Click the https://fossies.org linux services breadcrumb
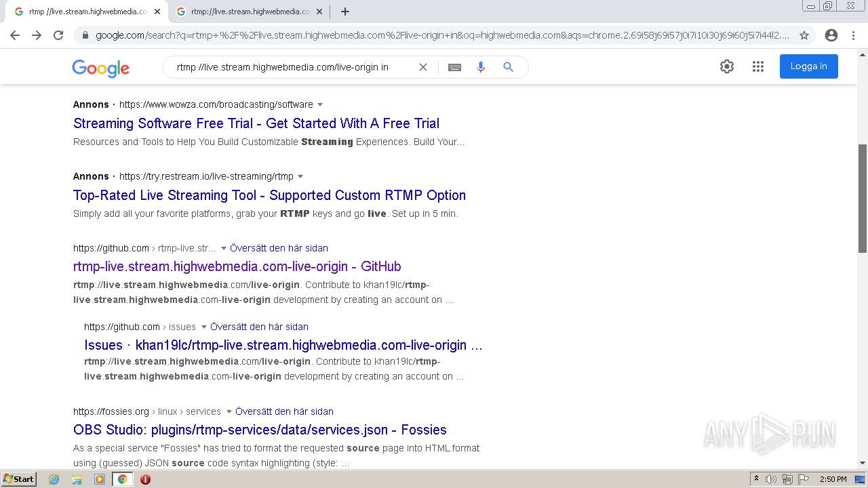Image resolution: width=868 pixels, height=488 pixels. click(x=147, y=411)
